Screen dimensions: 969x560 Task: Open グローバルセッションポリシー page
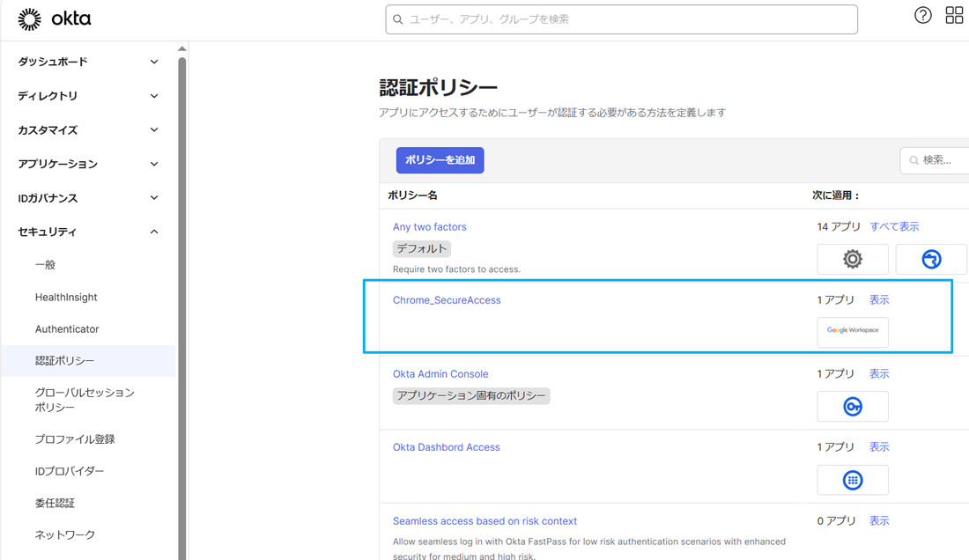[x=85, y=400]
